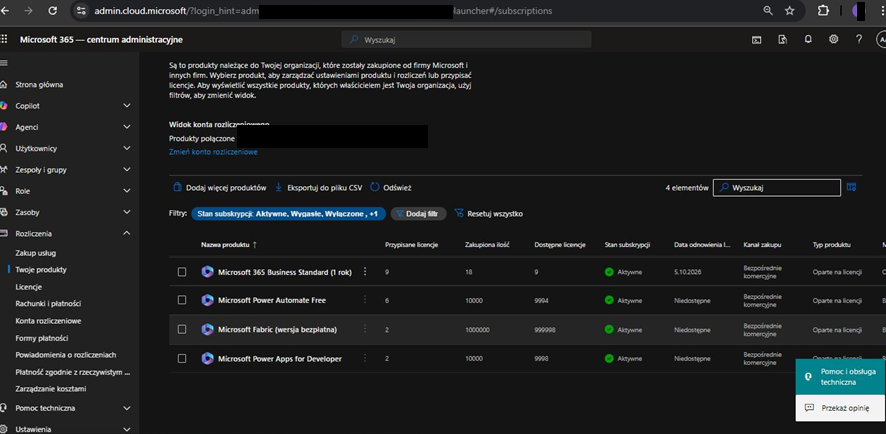Open the Licencje page
The height and width of the screenshot is (434, 886).
[28, 287]
